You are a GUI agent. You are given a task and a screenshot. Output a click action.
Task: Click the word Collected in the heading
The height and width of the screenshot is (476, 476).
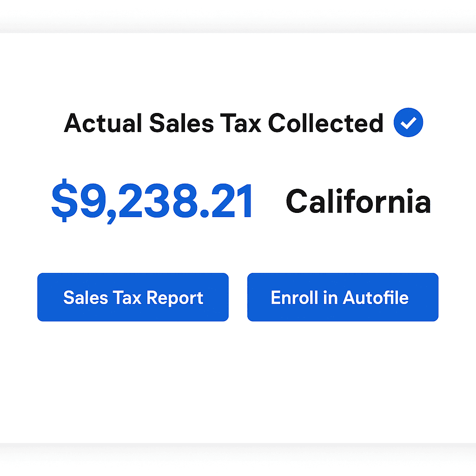[325, 123]
